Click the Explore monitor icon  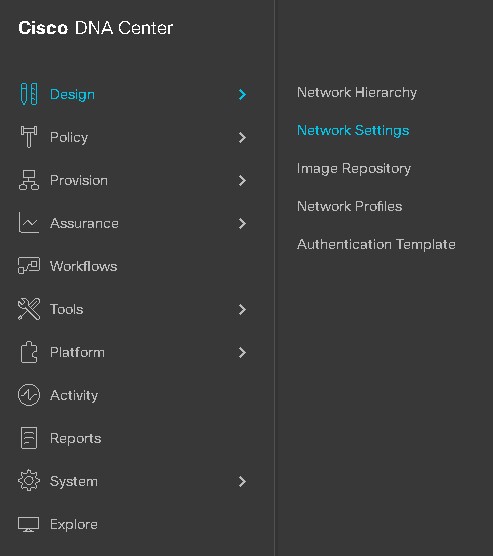pyautogui.click(x=29, y=524)
